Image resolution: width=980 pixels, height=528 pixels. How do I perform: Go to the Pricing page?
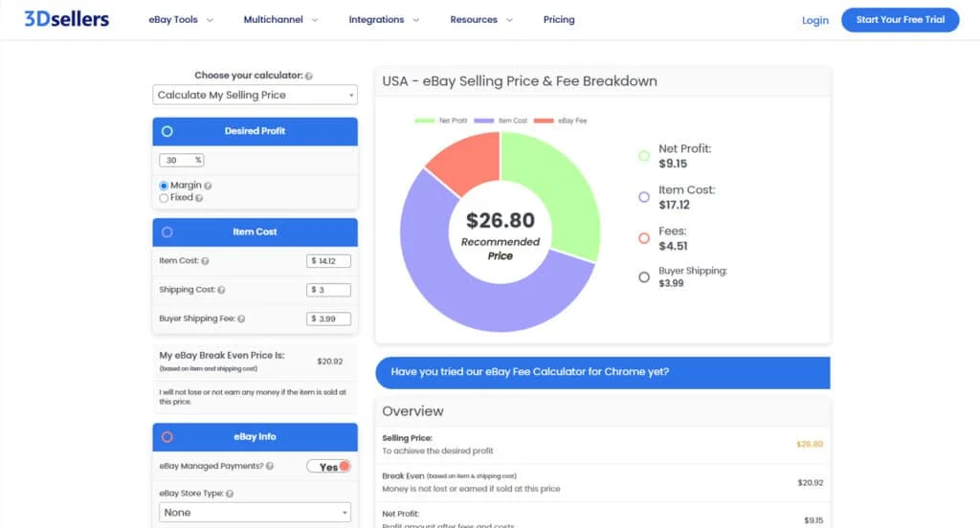[559, 19]
